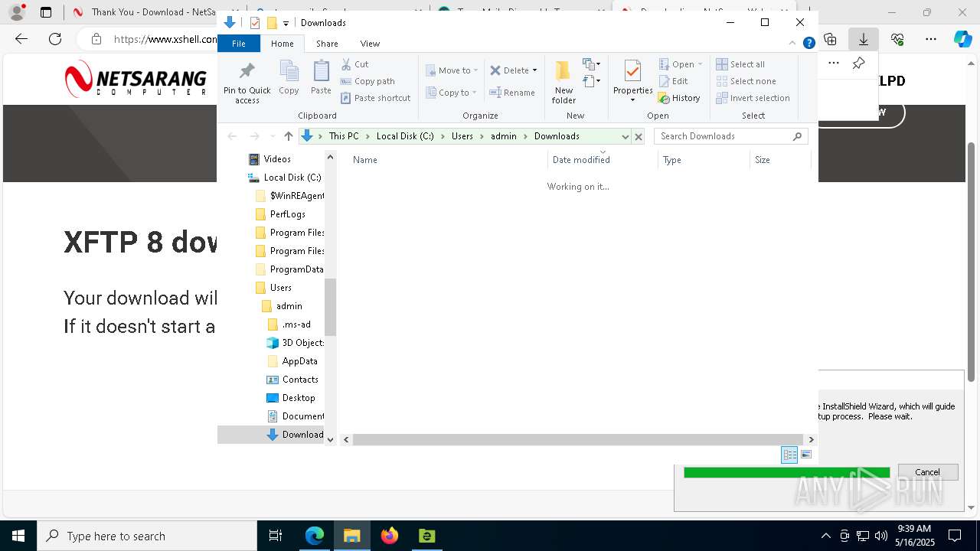Click the navigation pane vertical scrollbar
The image size is (980, 551).
coord(331,307)
